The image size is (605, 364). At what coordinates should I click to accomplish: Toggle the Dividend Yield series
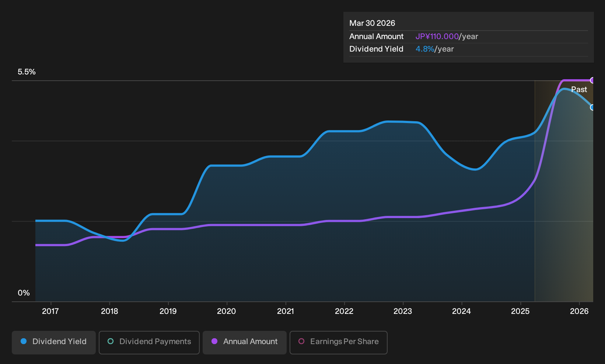coord(54,342)
